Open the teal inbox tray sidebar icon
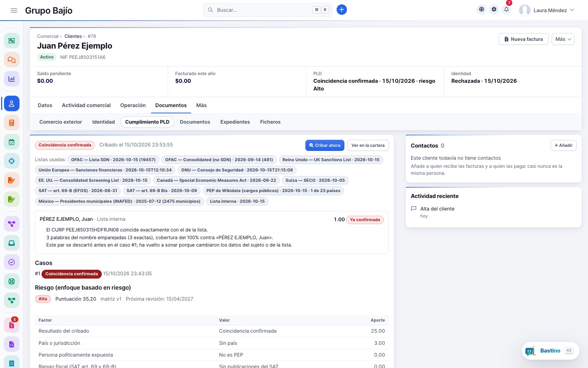The image size is (588, 368). pos(12,243)
